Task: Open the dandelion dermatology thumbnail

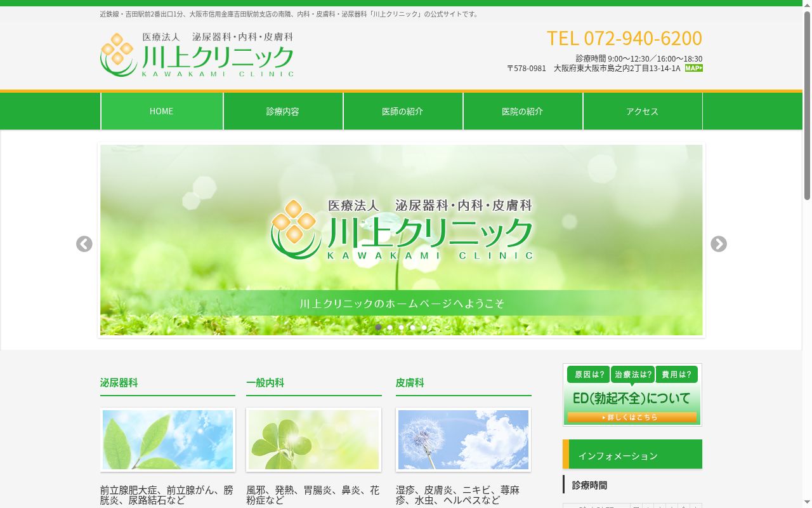Action: [x=463, y=439]
